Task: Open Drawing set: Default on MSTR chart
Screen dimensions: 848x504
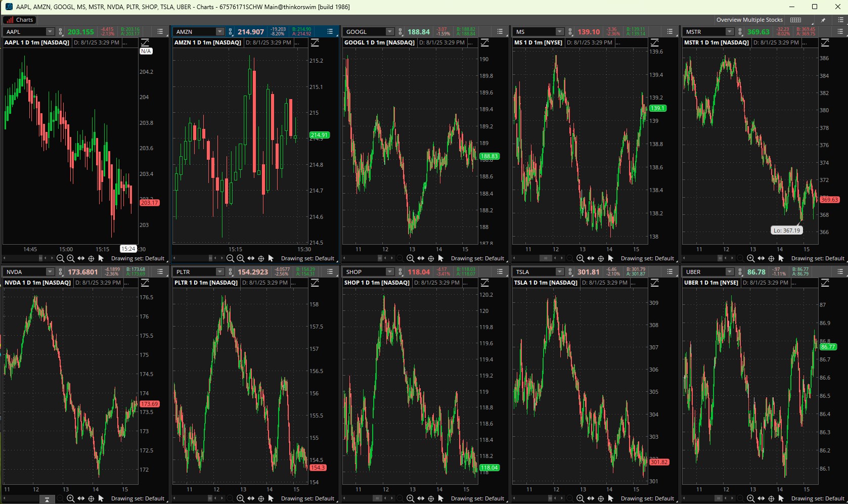Action: pos(818,258)
